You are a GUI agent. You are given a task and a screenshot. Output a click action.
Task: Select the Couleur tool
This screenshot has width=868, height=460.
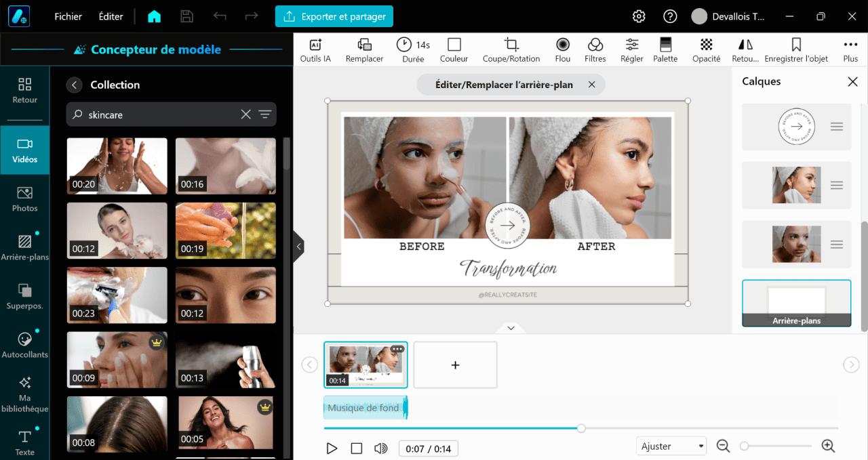tap(454, 50)
